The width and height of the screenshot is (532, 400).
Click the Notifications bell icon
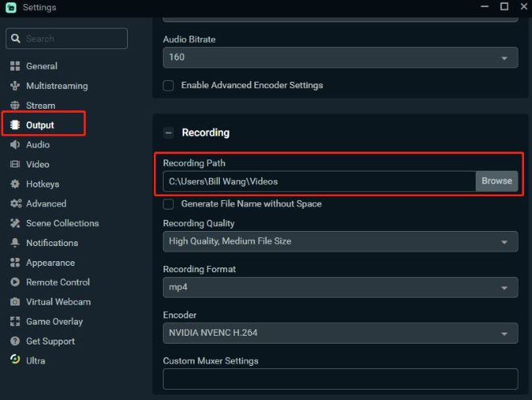[15, 243]
